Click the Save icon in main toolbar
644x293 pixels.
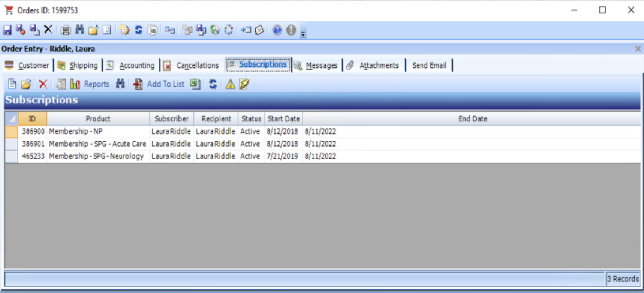coord(7,30)
